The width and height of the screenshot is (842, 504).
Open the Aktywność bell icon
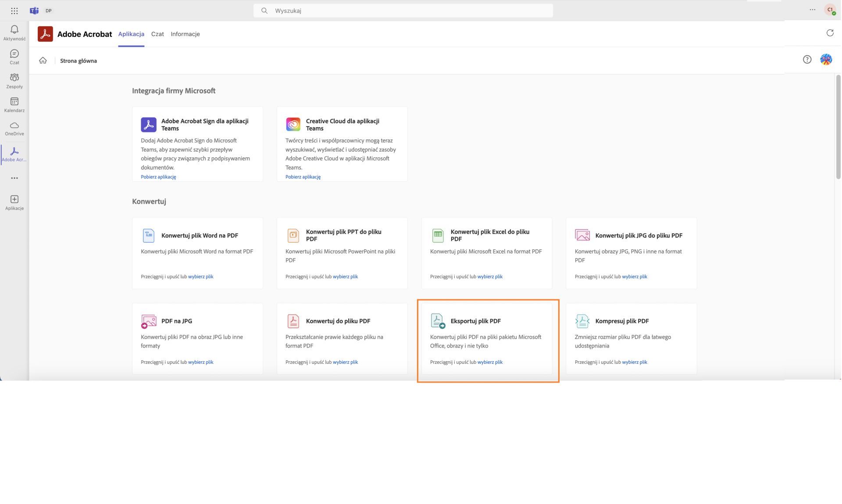(14, 29)
